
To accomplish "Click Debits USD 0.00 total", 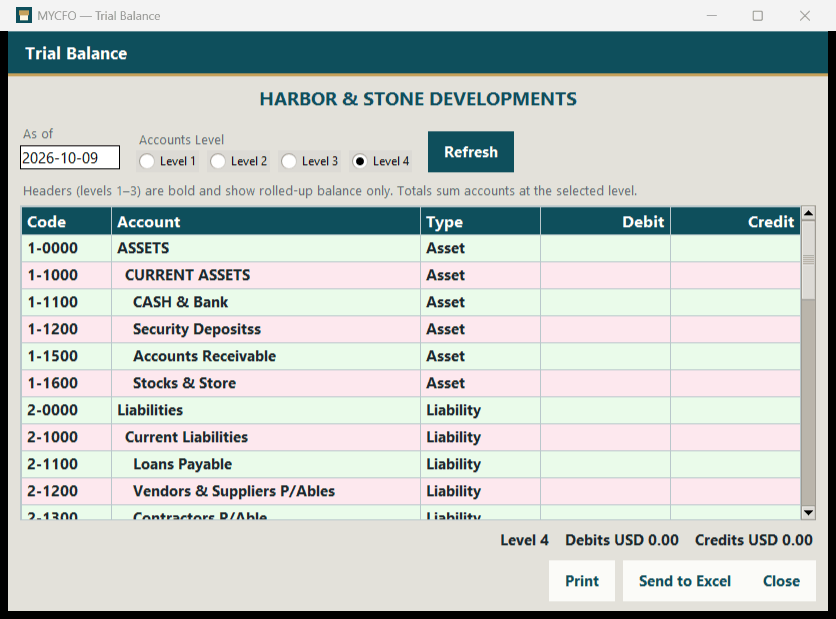I will coord(622,540).
